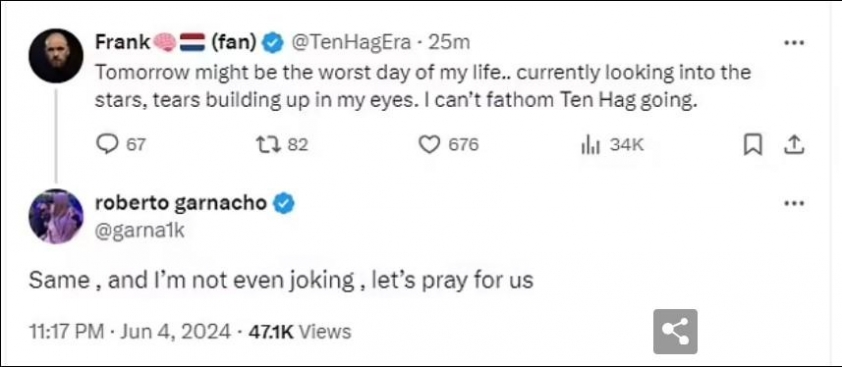Click the roberto garnacho display name
The height and width of the screenshot is (367, 842).
180,203
